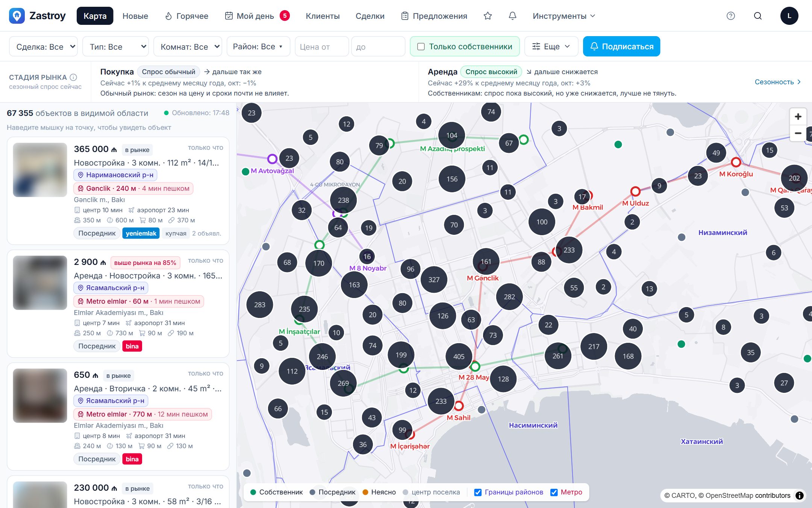Viewport: 812px width, 508px height.
Task: Click the 28 May metro station marker
Action: (x=475, y=366)
